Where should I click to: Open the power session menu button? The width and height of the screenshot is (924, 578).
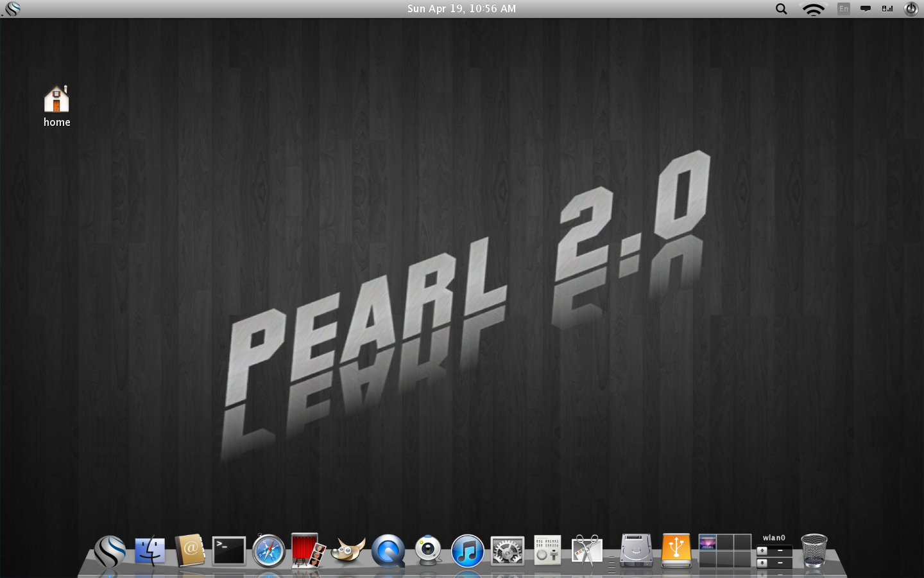pos(911,8)
